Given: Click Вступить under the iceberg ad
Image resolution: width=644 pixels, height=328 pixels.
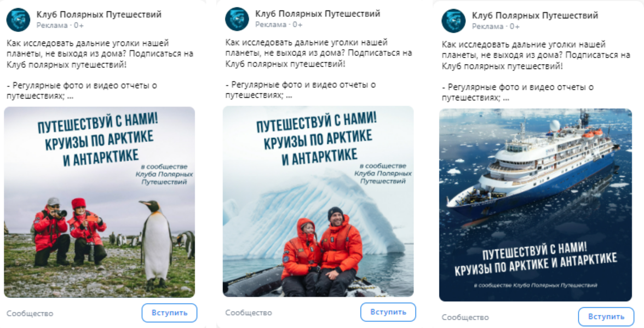Looking at the screenshot, I should [388, 312].
